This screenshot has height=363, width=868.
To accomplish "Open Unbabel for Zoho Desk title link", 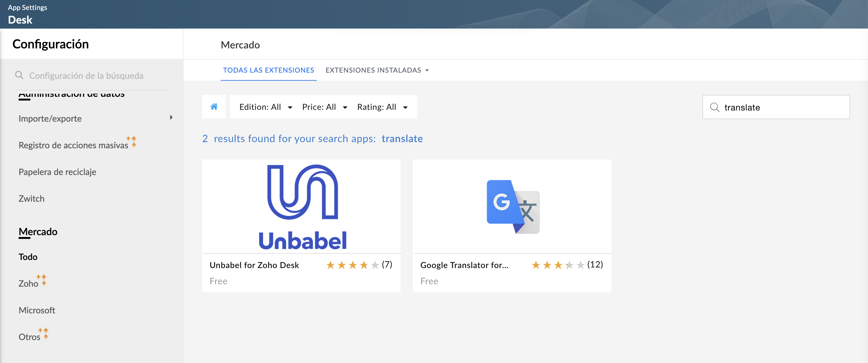I will (254, 265).
